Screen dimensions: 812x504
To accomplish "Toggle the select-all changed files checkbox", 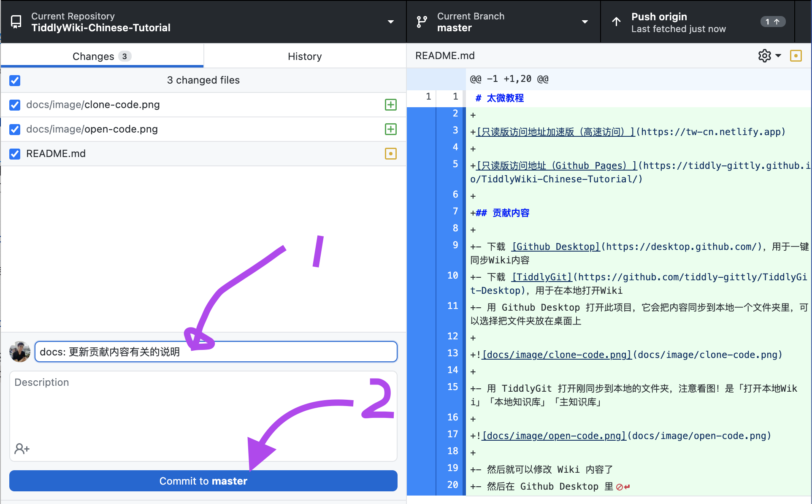I will (15, 80).
